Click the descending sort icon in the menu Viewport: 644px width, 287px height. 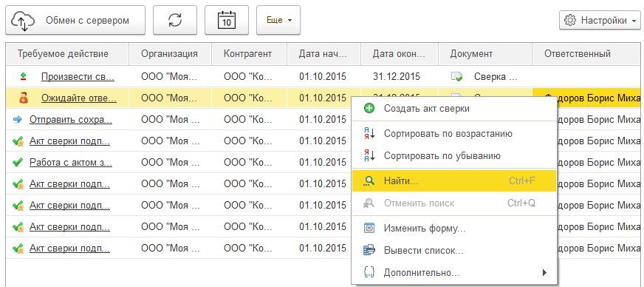(x=369, y=156)
